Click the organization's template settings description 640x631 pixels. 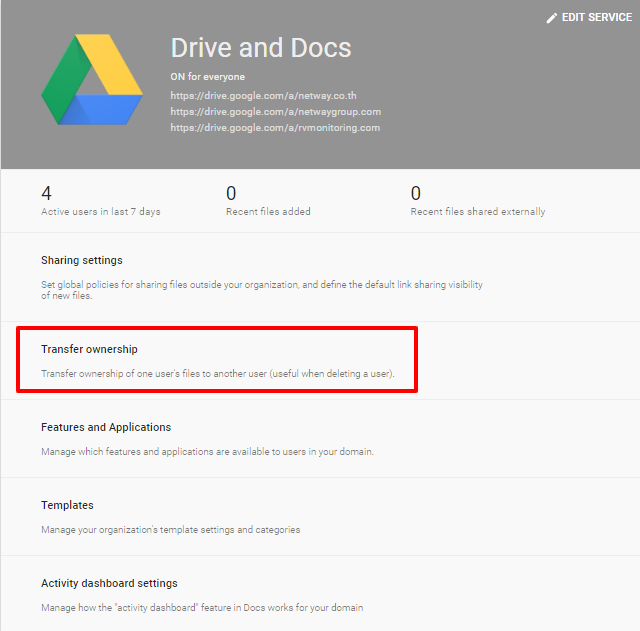pos(170,530)
